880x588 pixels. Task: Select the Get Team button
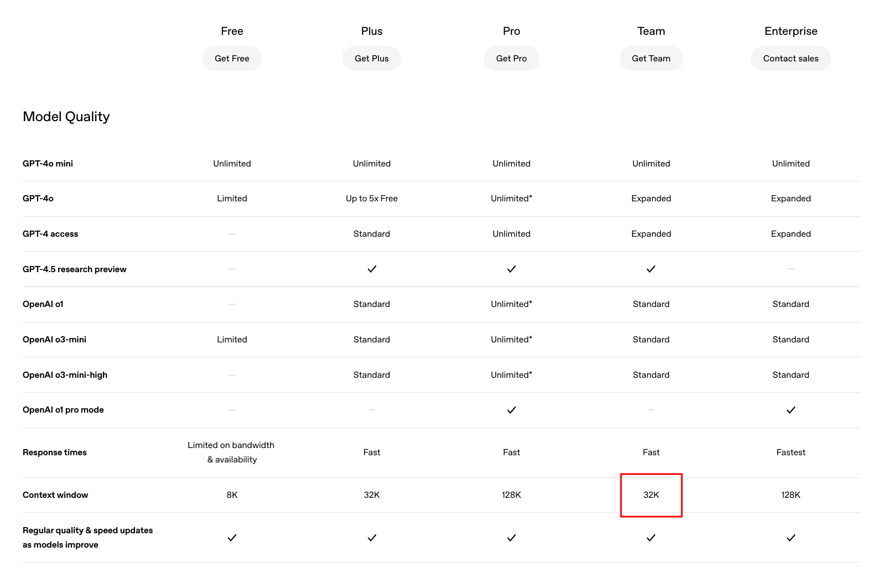(651, 59)
